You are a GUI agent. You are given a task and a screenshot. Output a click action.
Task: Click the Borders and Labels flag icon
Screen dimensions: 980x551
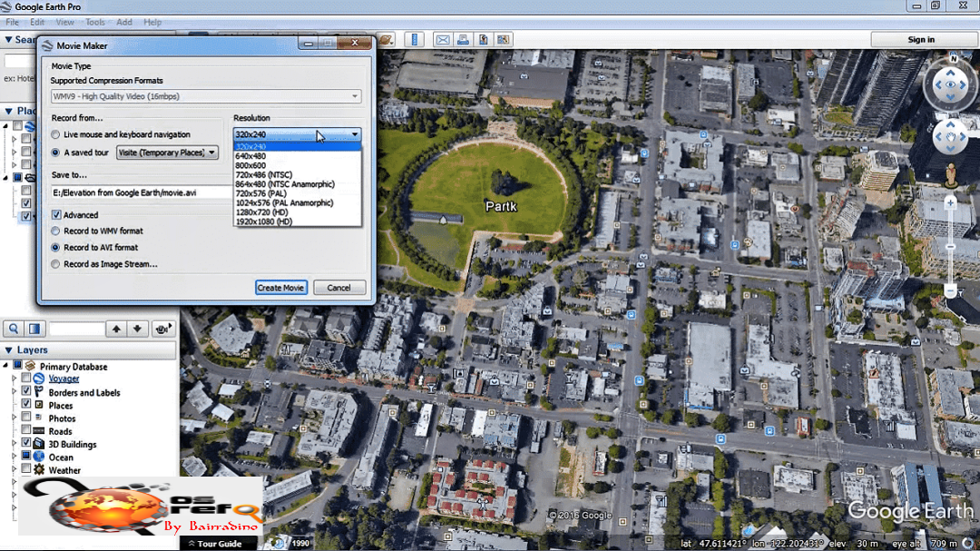(x=39, y=391)
